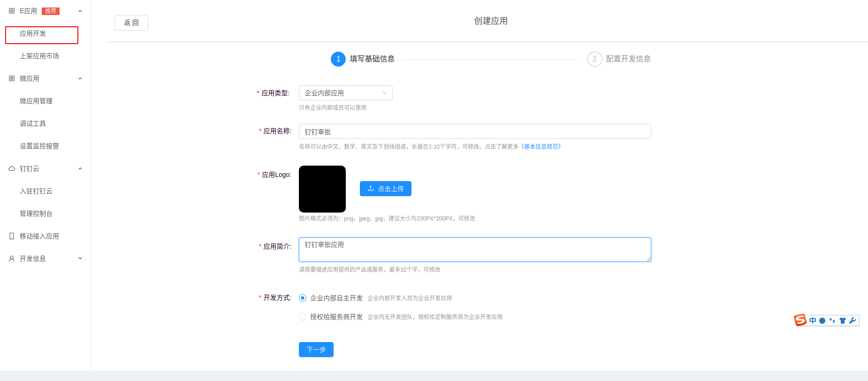Viewport: 868px width, 381px height.
Task: Click the 开发信息 person icon
Action: click(12, 259)
